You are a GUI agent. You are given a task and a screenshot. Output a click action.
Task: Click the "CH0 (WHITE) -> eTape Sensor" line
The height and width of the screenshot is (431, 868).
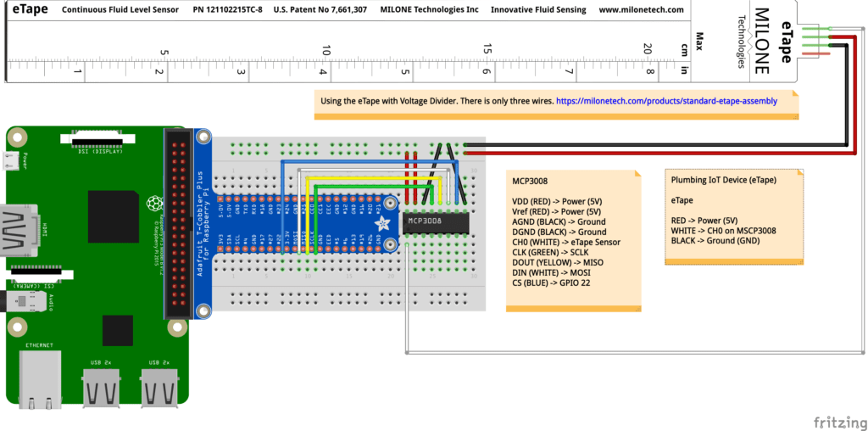566,242
